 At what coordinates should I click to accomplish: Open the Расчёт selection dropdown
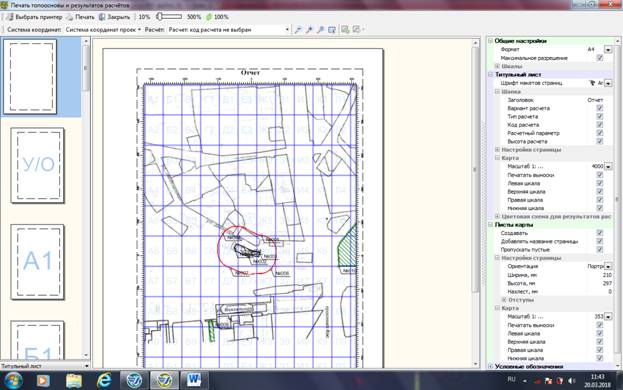[229, 30]
